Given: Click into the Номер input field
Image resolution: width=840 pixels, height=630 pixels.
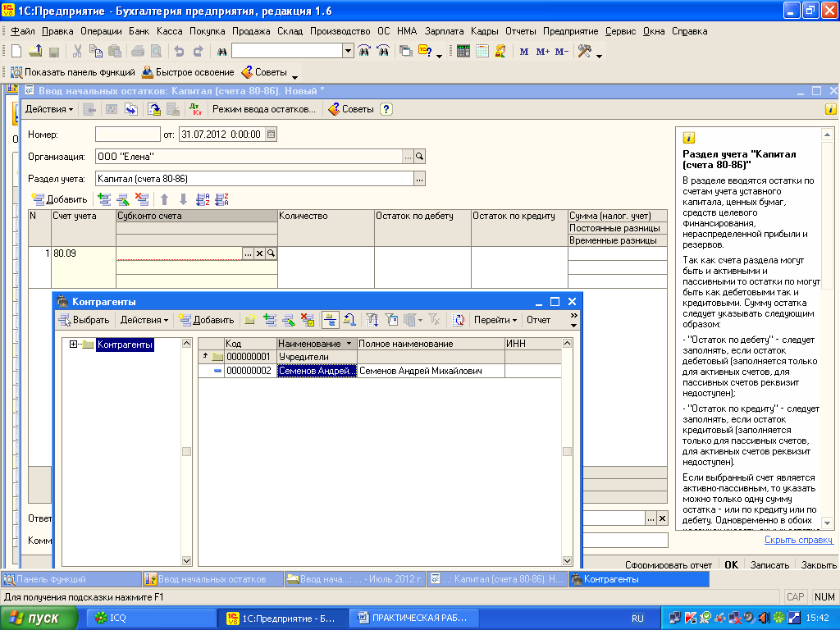Looking at the screenshot, I should click(x=127, y=135).
